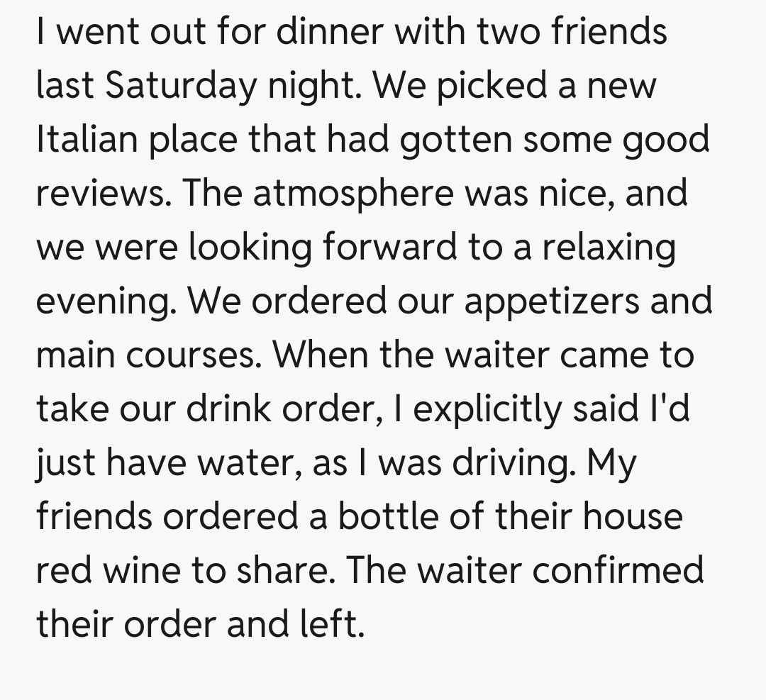Screen dimensions: 766x700
Task: Click on the word "Saturday"
Action: pyautogui.click(x=180, y=87)
